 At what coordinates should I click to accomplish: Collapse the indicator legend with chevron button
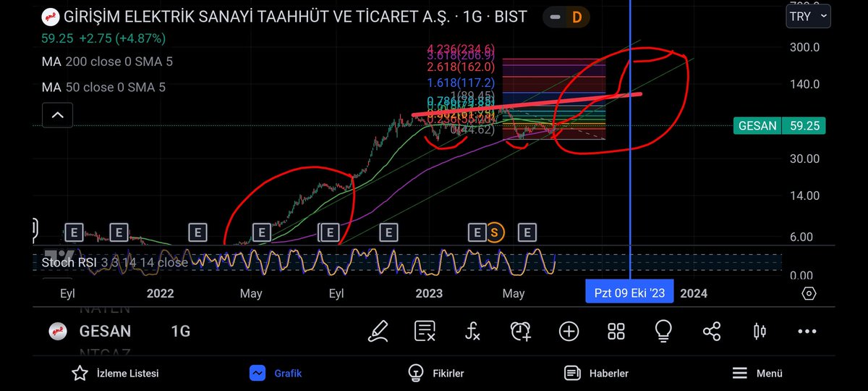(57, 114)
